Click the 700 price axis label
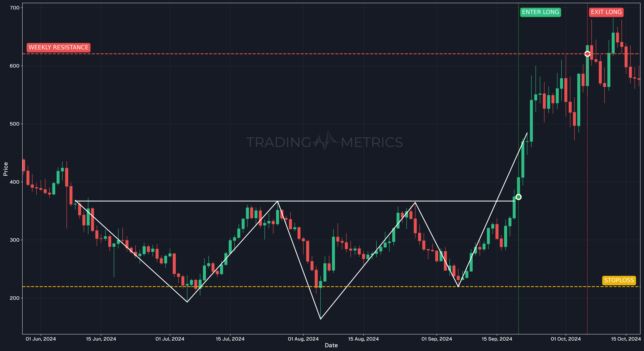 [x=14, y=8]
